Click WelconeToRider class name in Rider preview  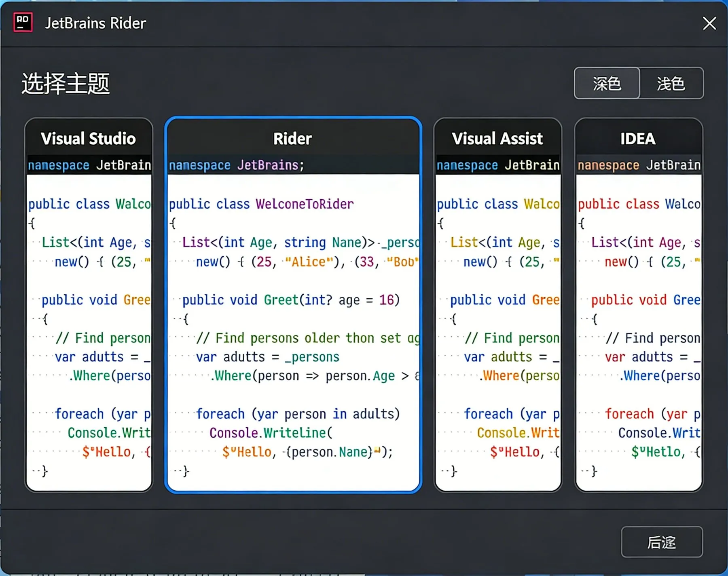pyautogui.click(x=305, y=204)
